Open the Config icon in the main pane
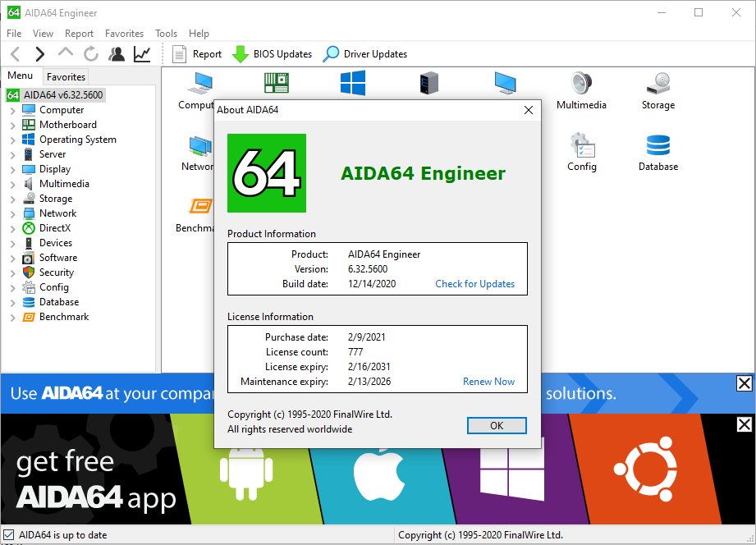Image resolution: width=756 pixels, height=545 pixels. pyautogui.click(x=582, y=144)
